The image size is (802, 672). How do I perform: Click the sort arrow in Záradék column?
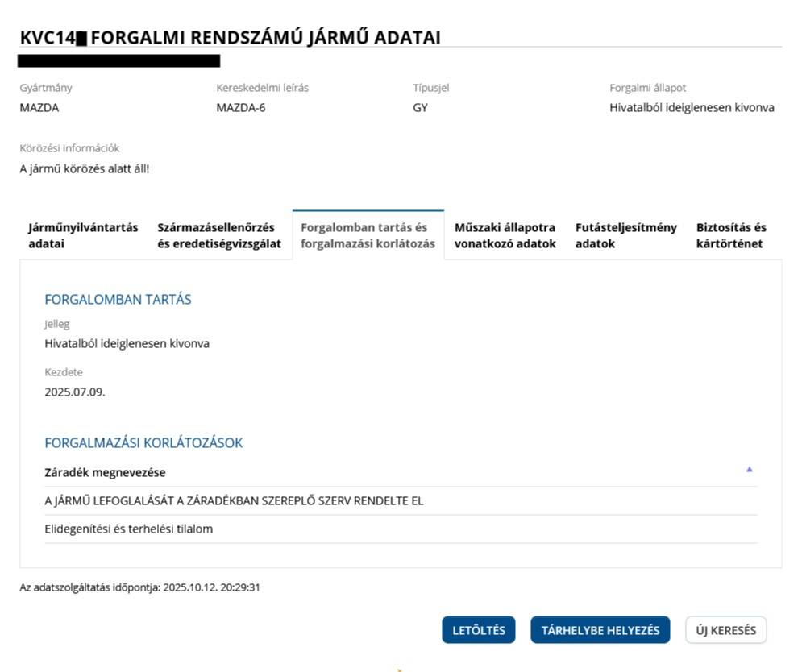[x=749, y=469]
